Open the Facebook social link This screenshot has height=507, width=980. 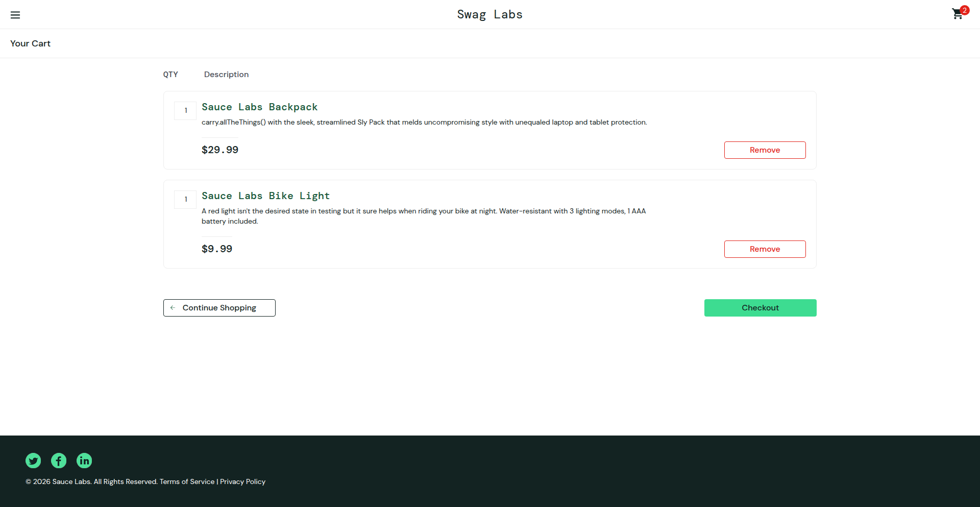(x=59, y=461)
